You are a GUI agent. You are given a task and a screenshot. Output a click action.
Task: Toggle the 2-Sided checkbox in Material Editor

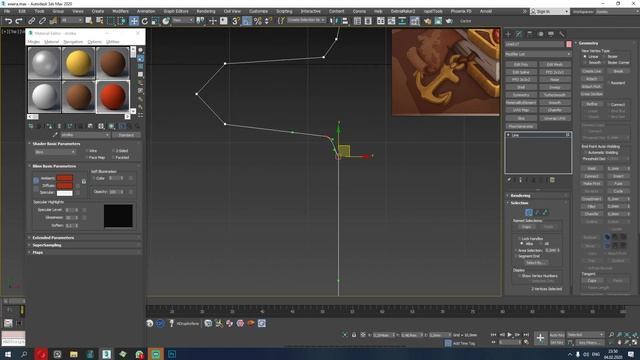113,151
